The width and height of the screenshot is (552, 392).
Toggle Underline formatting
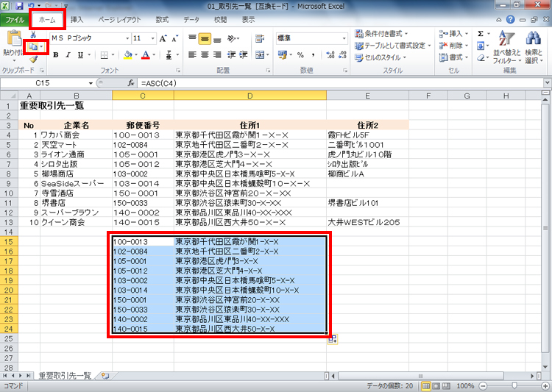[80, 55]
